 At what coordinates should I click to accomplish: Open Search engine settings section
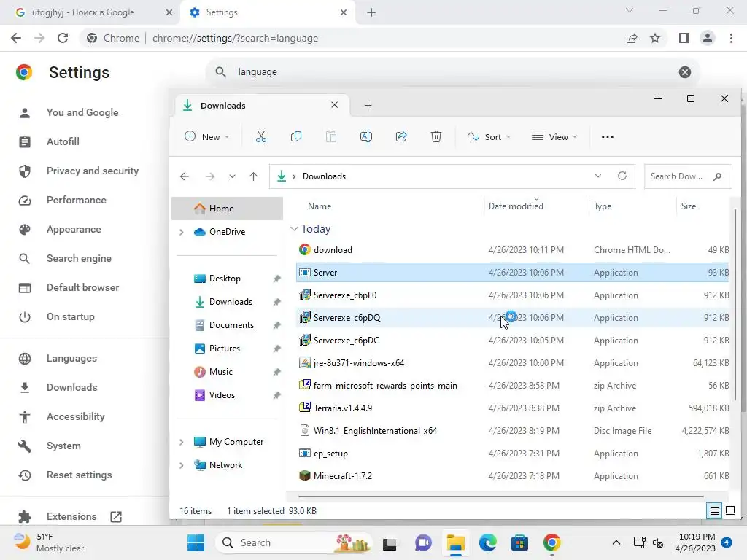point(79,259)
